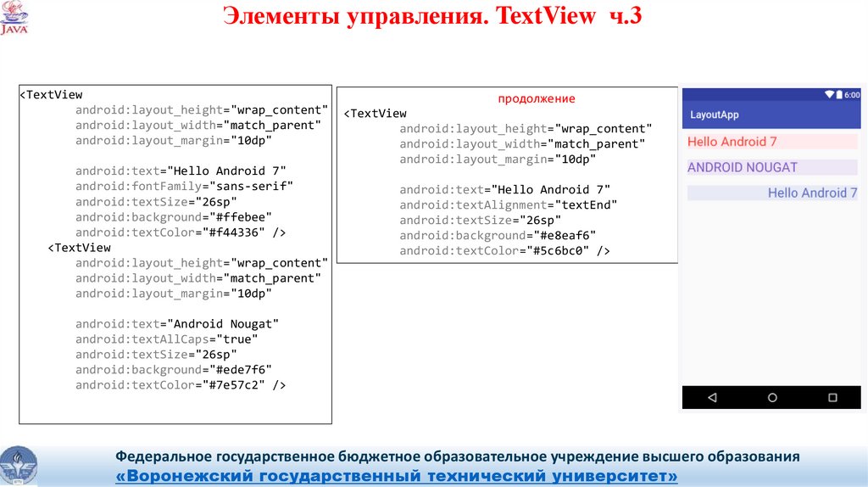Click the android:textAlignment="textEnd" line

click(x=509, y=205)
